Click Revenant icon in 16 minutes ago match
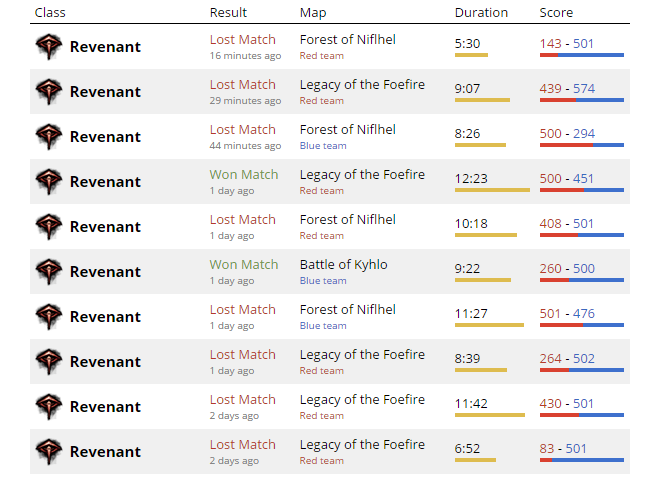650x491 pixels. coord(49,46)
